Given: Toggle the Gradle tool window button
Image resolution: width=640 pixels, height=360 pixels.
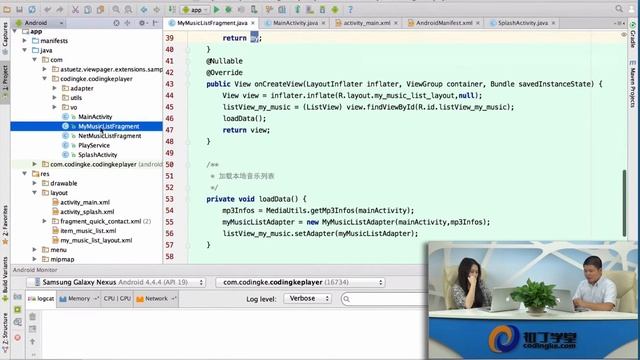Looking at the screenshot, I should tap(633, 34).
